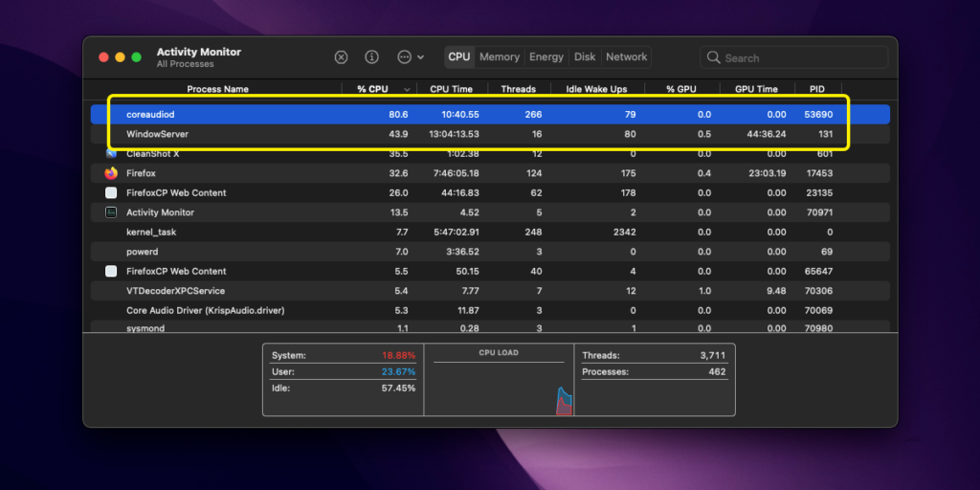This screenshot has width=980, height=490.
Task: Click the User 23.67% value
Action: click(399, 372)
